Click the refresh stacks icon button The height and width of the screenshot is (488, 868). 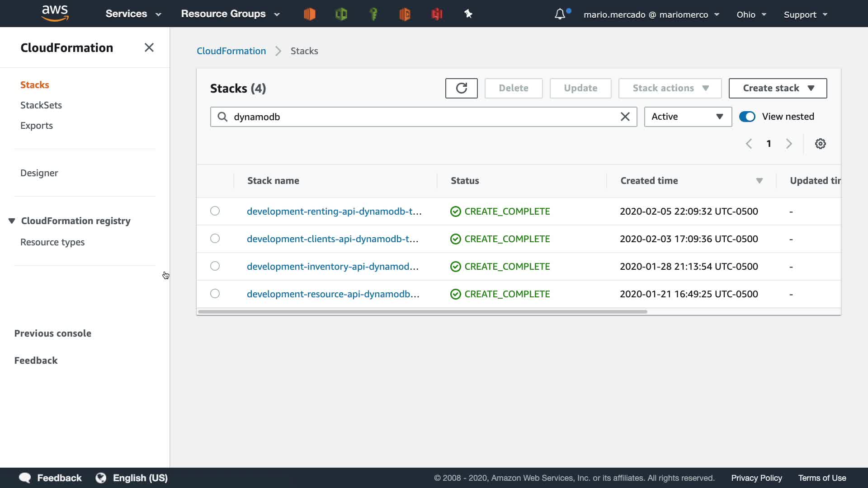tap(461, 88)
